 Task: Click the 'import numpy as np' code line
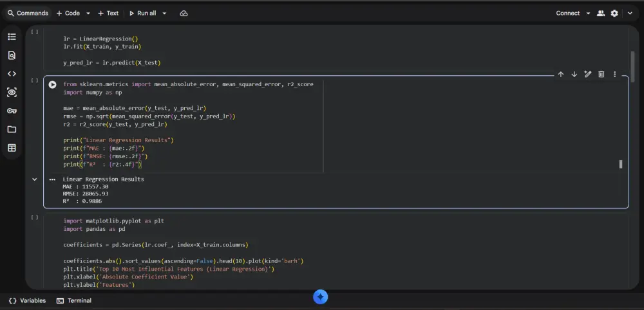[92, 92]
